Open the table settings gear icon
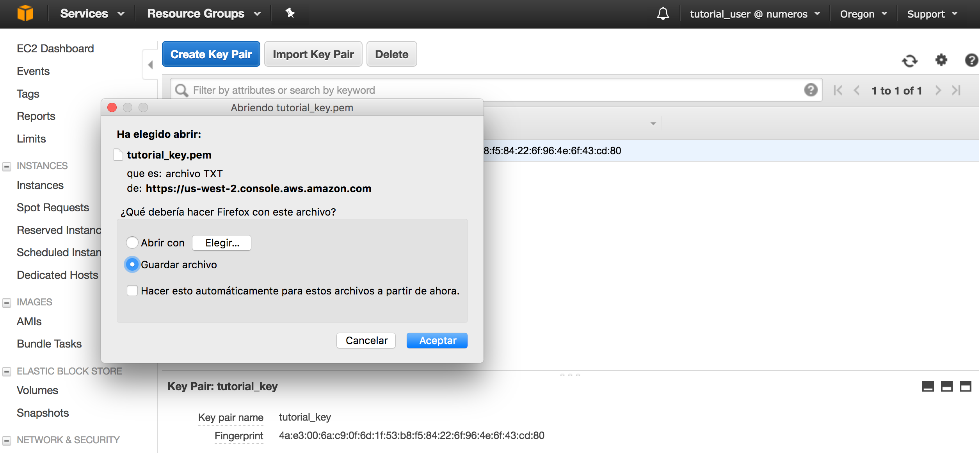Viewport: 980px width, 453px height. coord(941,60)
